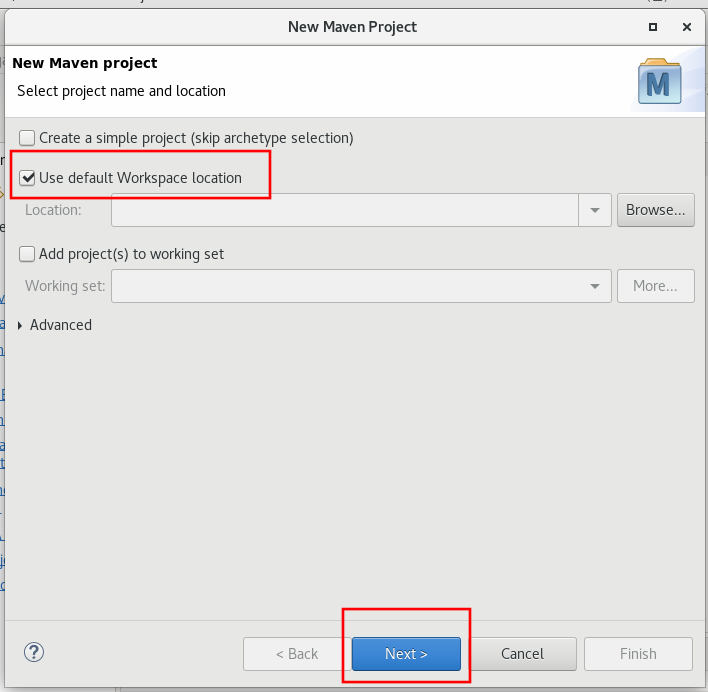Click the 'Location:' label
Viewport: 708px width, 692px height.
tap(53, 210)
